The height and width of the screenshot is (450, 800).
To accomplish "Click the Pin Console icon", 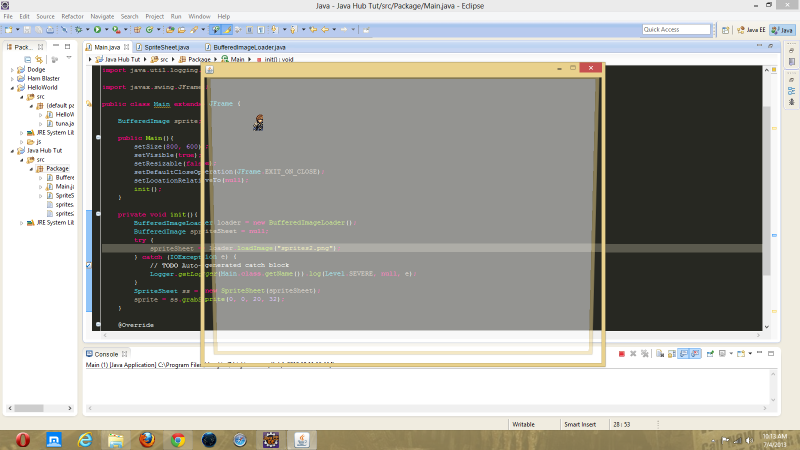I will click(710, 354).
